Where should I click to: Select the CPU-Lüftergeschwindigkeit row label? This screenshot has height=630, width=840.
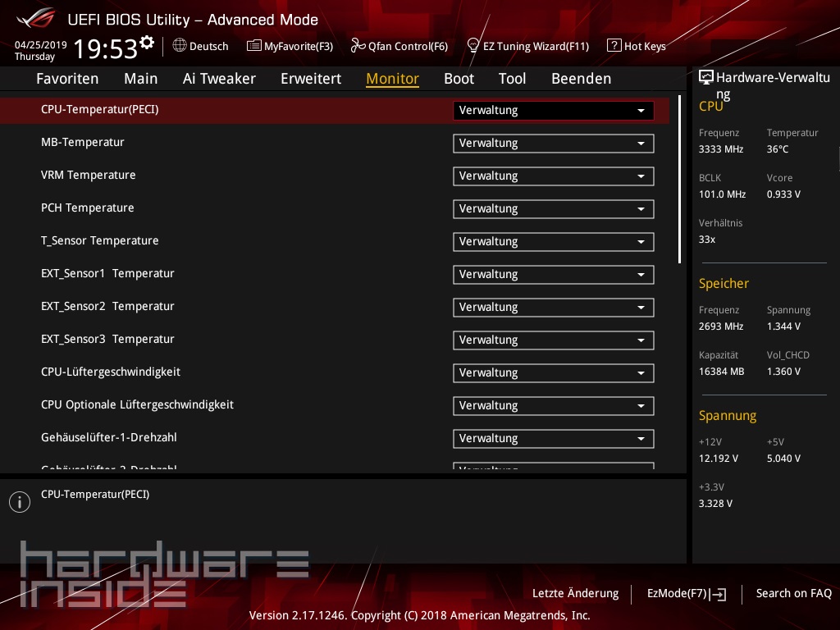click(x=111, y=372)
